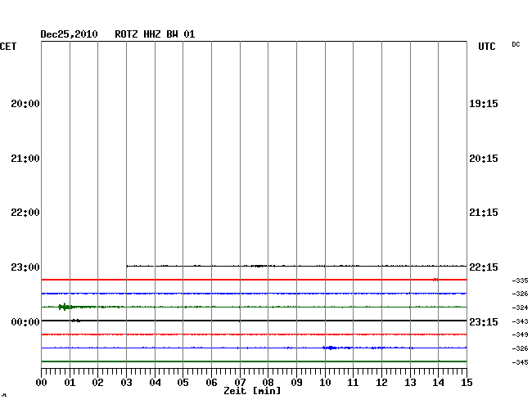Click the DC offset value -345
This screenshot has width=532, height=404.
tap(520, 362)
